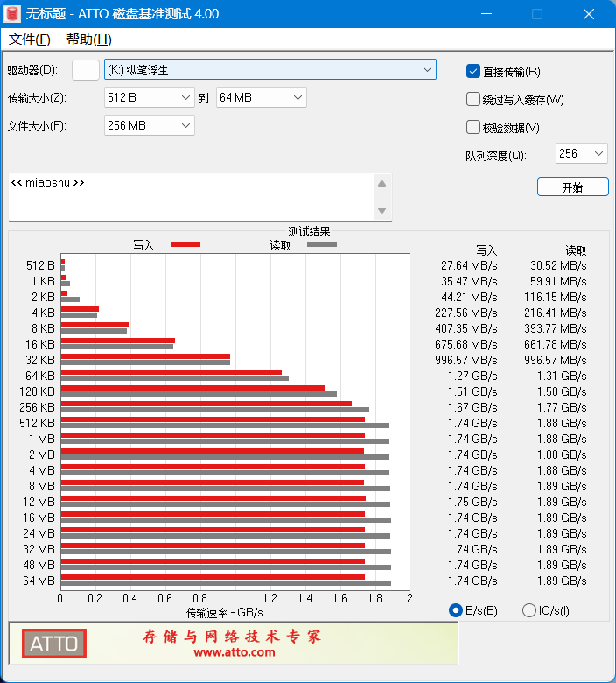616x683 pixels.
Task: Click the 512 KB row label in chart
Action: point(37,423)
